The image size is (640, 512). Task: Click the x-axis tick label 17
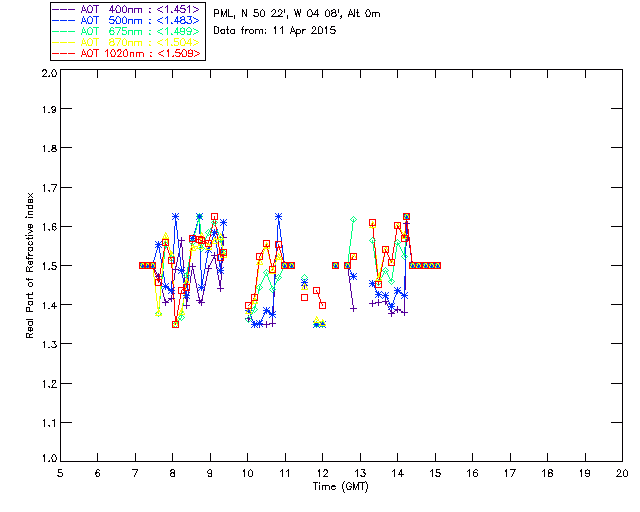coord(510,473)
